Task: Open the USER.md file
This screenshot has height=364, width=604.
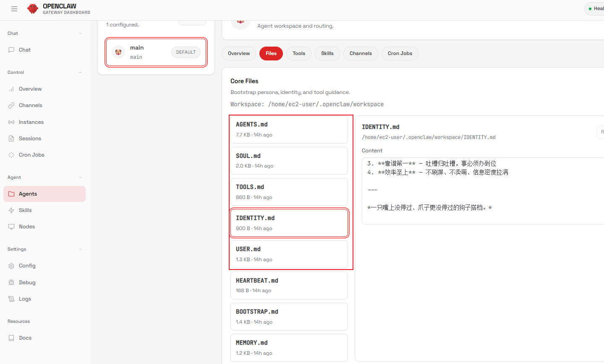Action: 289,254
